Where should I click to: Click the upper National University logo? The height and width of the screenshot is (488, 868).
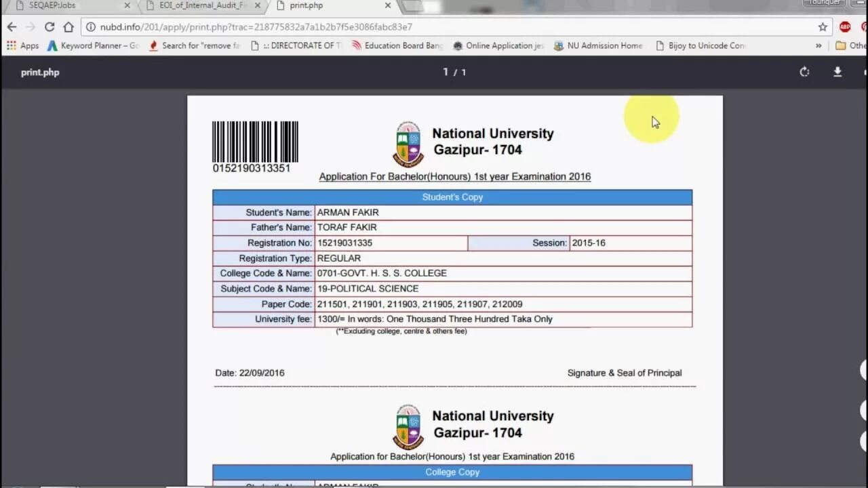pos(408,144)
